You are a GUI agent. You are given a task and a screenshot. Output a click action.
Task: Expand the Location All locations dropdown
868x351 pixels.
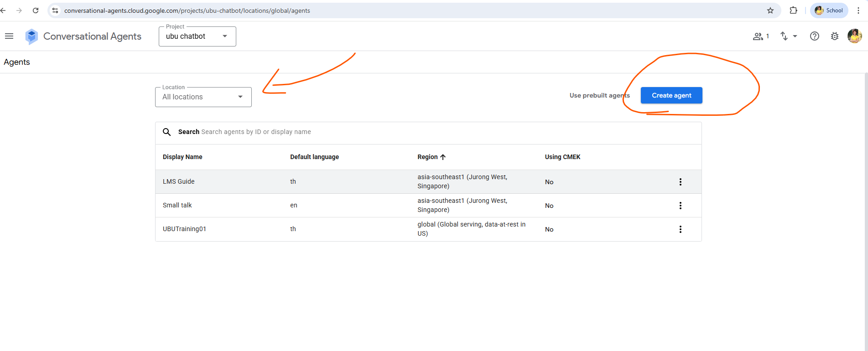[x=203, y=97]
